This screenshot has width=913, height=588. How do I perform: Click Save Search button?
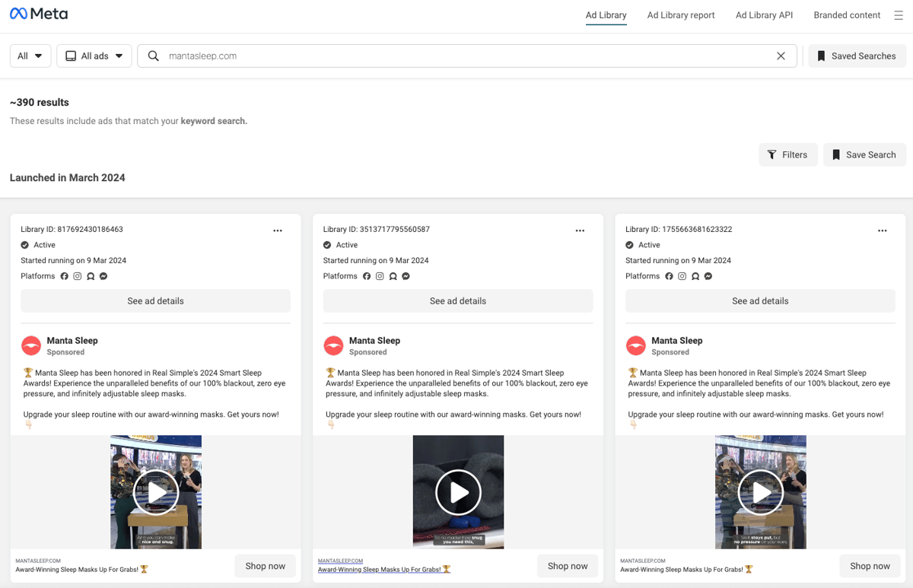click(864, 154)
